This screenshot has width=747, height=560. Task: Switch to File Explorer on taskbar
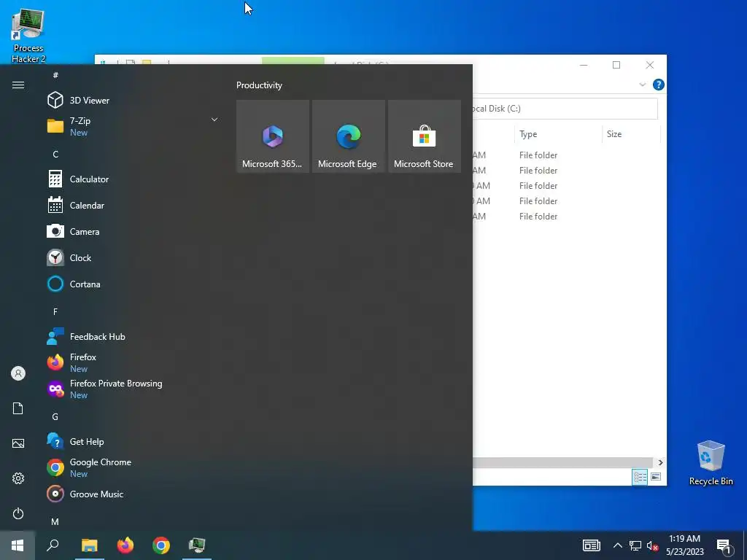coord(89,545)
